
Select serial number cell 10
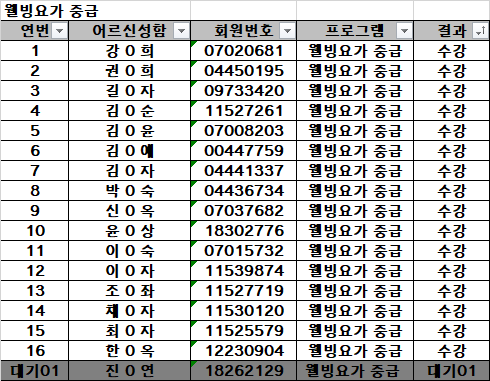coord(35,231)
